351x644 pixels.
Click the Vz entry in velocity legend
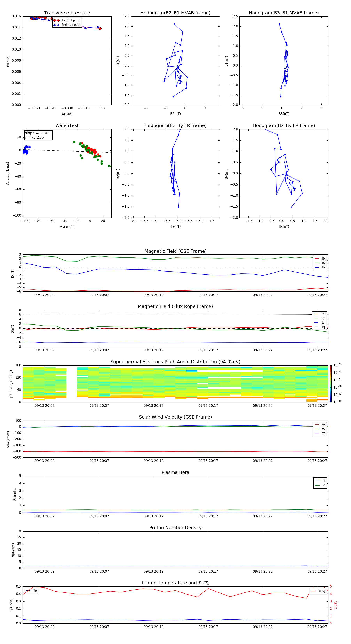click(x=320, y=433)
